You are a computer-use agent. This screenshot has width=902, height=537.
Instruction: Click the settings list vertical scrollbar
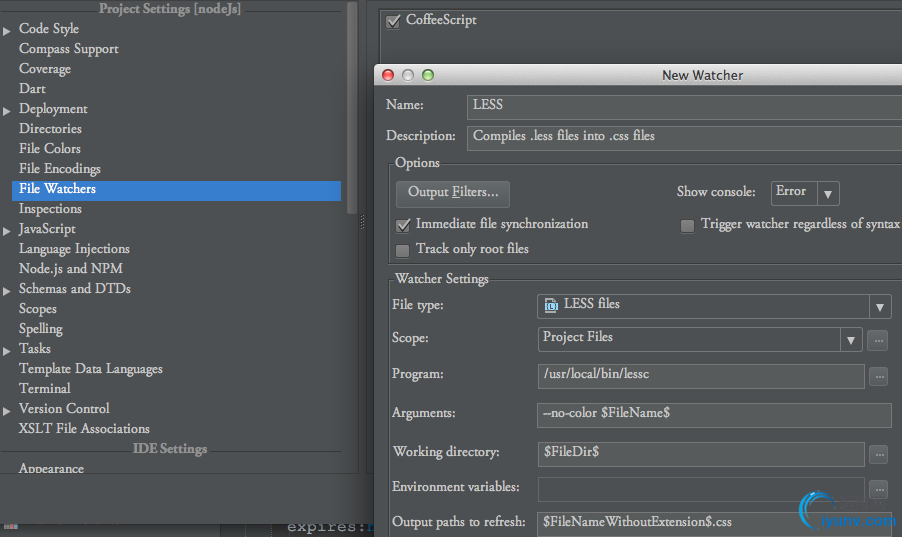[352, 108]
